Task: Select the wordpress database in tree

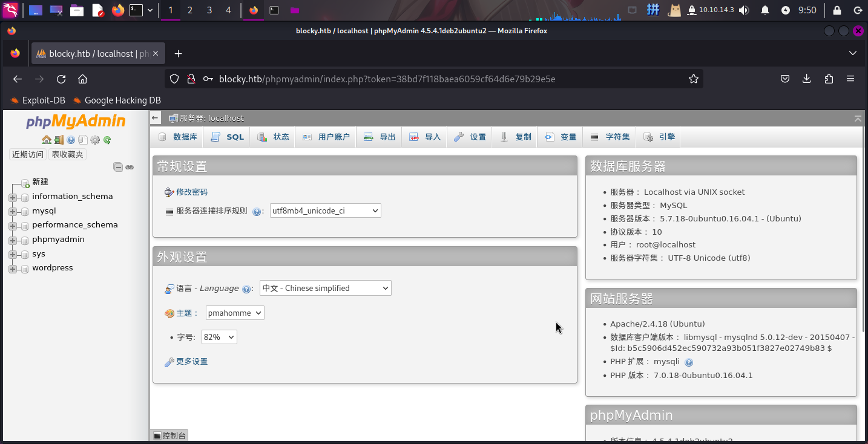Action: [x=53, y=267]
